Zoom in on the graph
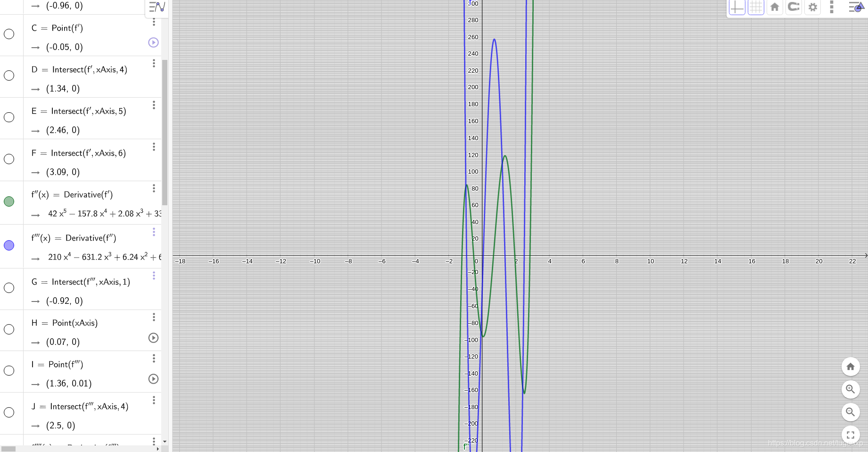This screenshot has height=452, width=868. tap(851, 389)
